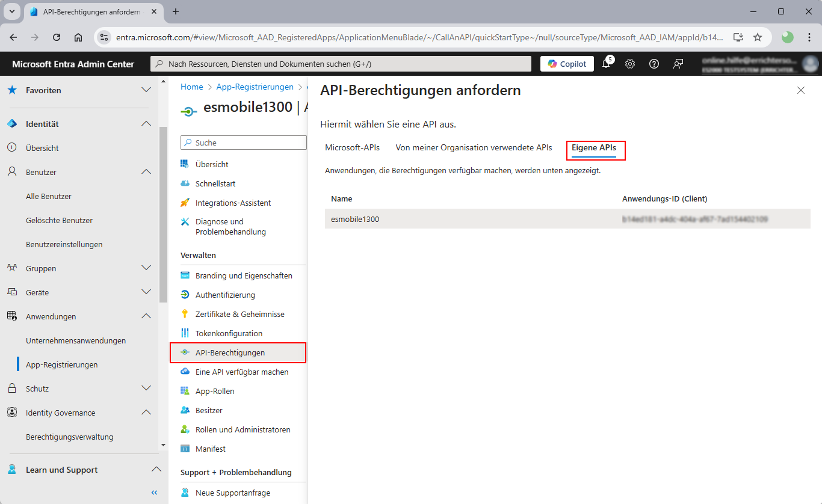Click Geräte sidebar icon
The height and width of the screenshot is (504, 822).
coord(12,292)
